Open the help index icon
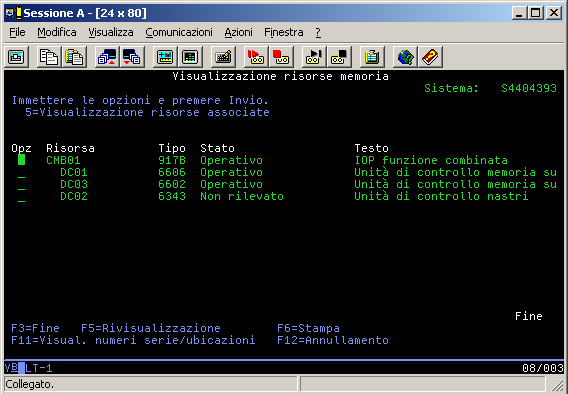The width and height of the screenshot is (568, 394). click(x=430, y=57)
